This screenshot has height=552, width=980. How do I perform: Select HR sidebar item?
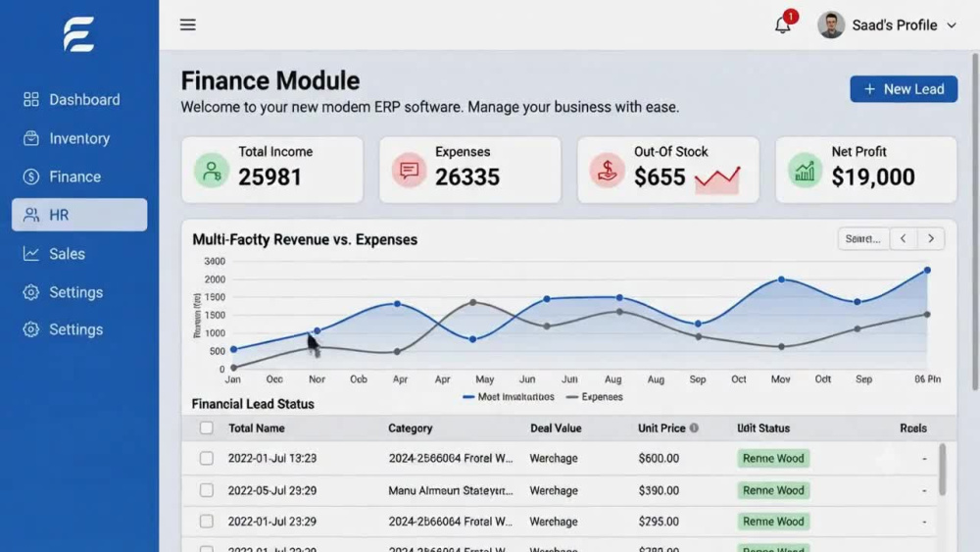pyautogui.click(x=79, y=215)
